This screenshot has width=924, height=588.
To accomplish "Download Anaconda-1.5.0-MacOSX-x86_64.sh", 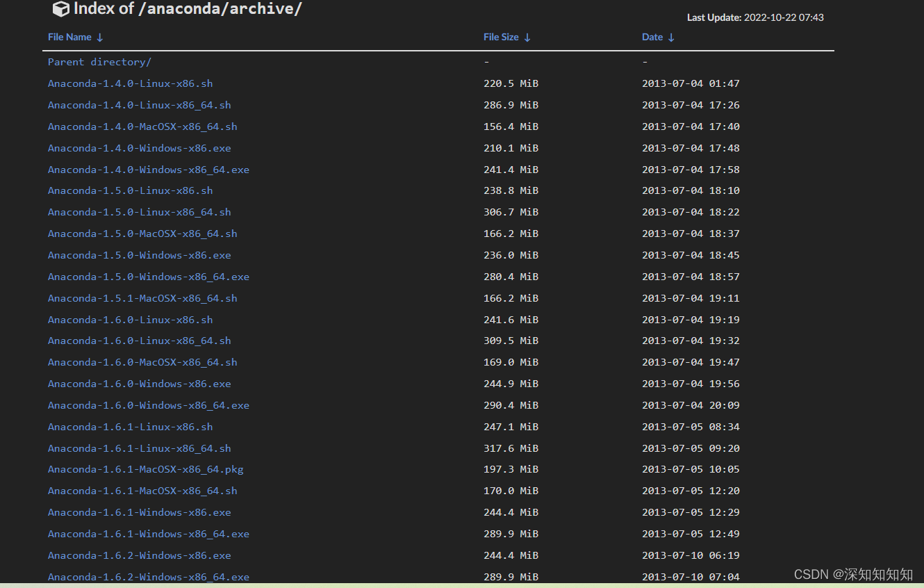I will click(142, 234).
